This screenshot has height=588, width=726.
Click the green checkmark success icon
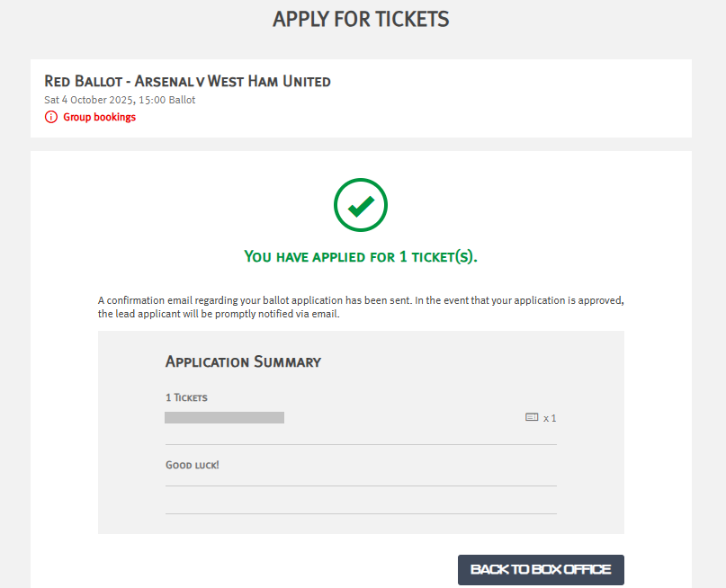coord(361,206)
